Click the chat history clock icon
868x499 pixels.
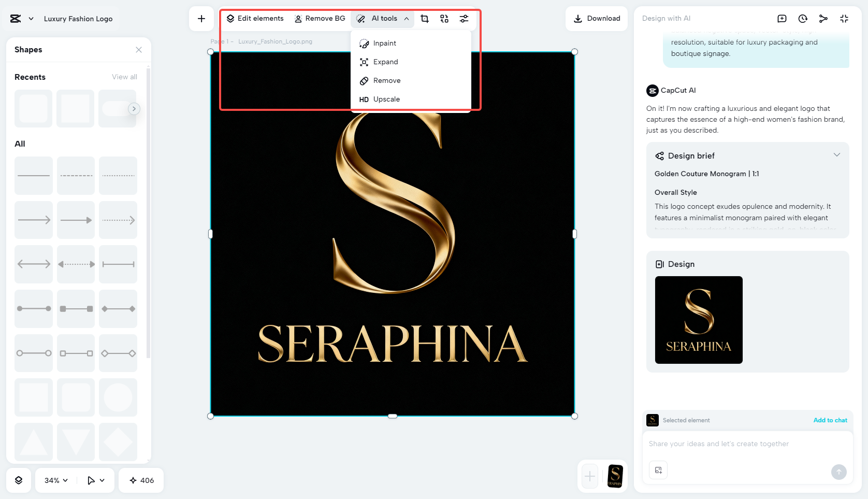pyautogui.click(x=802, y=18)
